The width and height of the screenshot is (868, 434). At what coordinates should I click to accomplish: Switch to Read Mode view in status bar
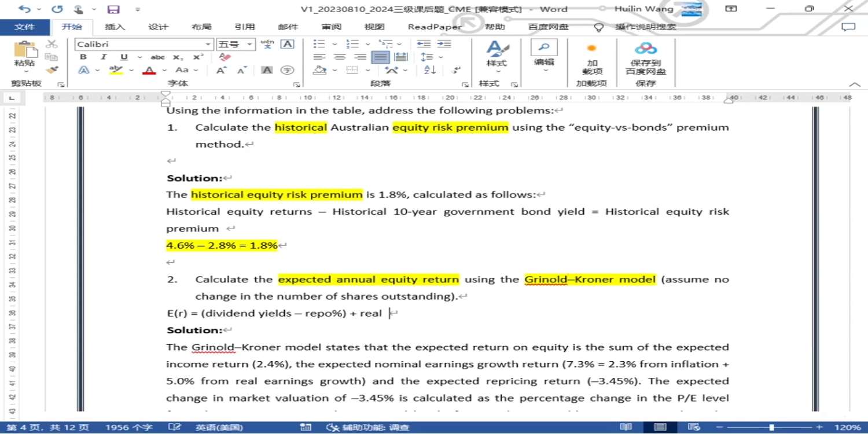[626, 428]
